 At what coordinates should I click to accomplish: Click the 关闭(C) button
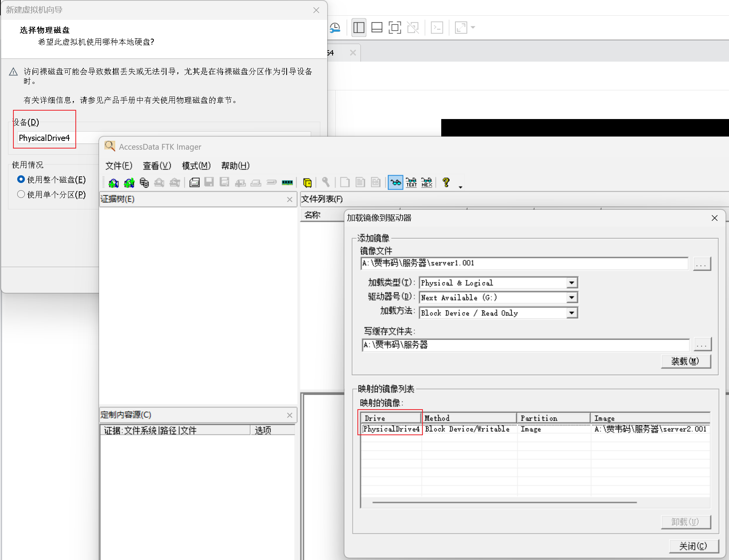pos(693,546)
